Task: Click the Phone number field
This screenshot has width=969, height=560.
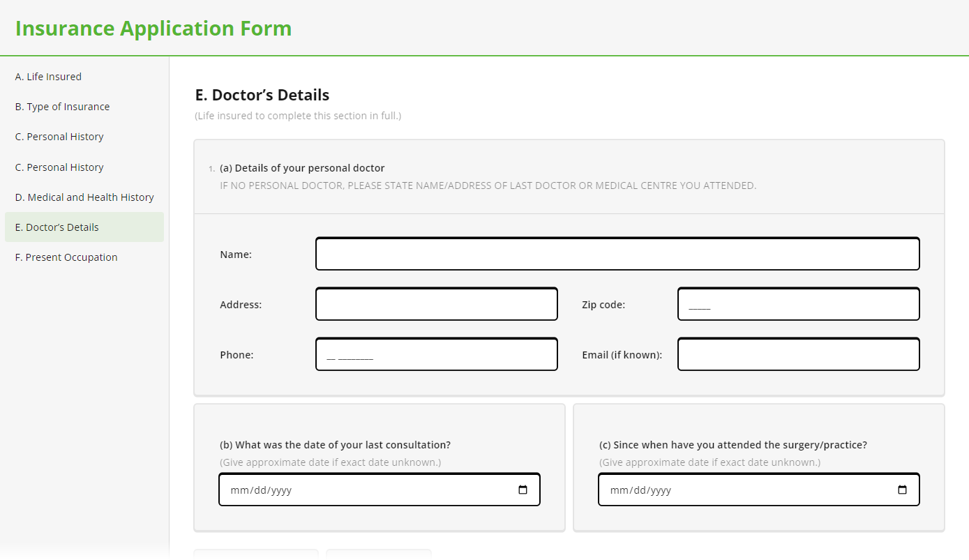Action: point(436,354)
